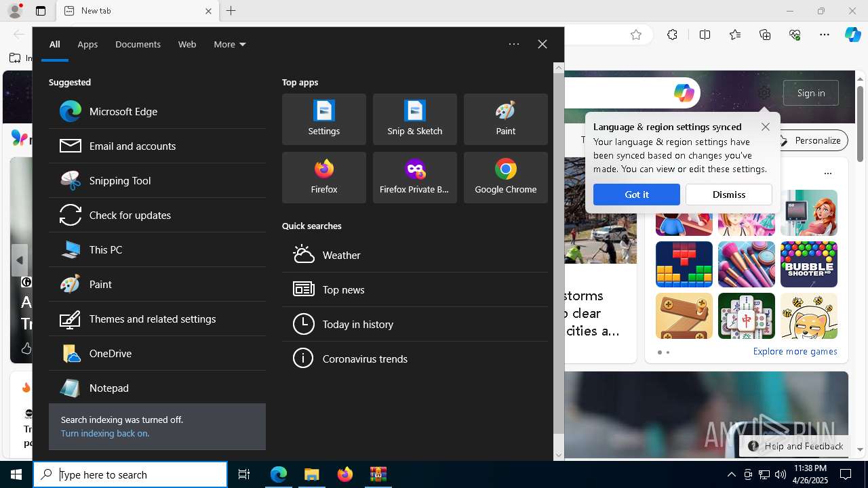Open Edge Extensions icon

coord(672,35)
